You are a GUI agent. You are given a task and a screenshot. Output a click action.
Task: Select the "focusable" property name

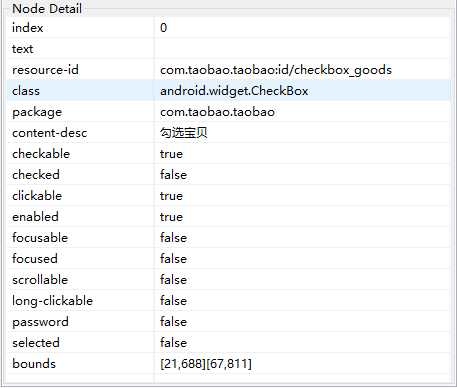coord(40,238)
